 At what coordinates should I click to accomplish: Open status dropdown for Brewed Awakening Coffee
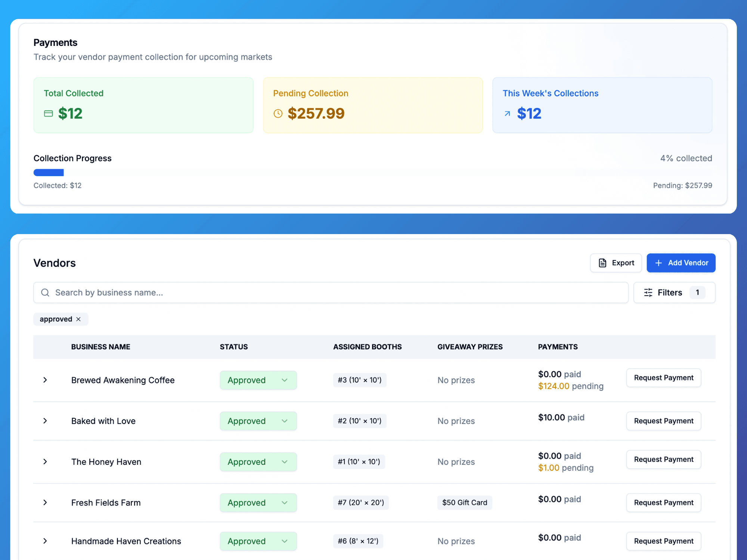[x=258, y=380]
